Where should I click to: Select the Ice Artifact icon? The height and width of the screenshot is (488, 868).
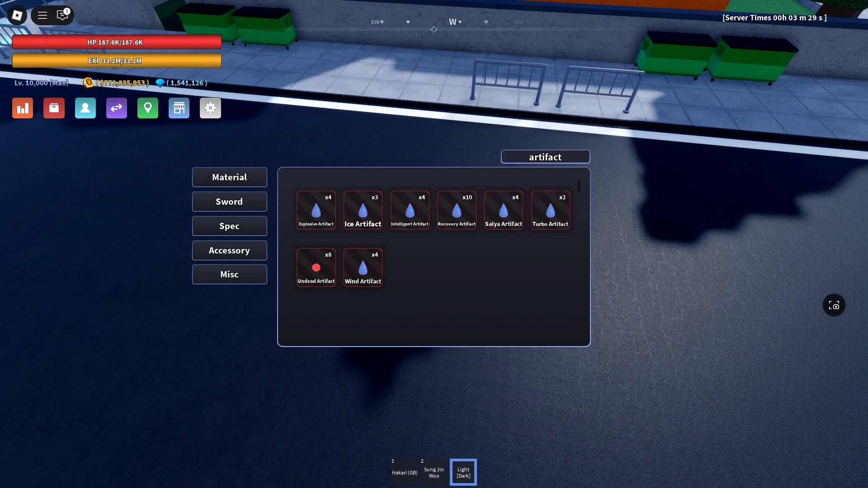pyautogui.click(x=363, y=210)
